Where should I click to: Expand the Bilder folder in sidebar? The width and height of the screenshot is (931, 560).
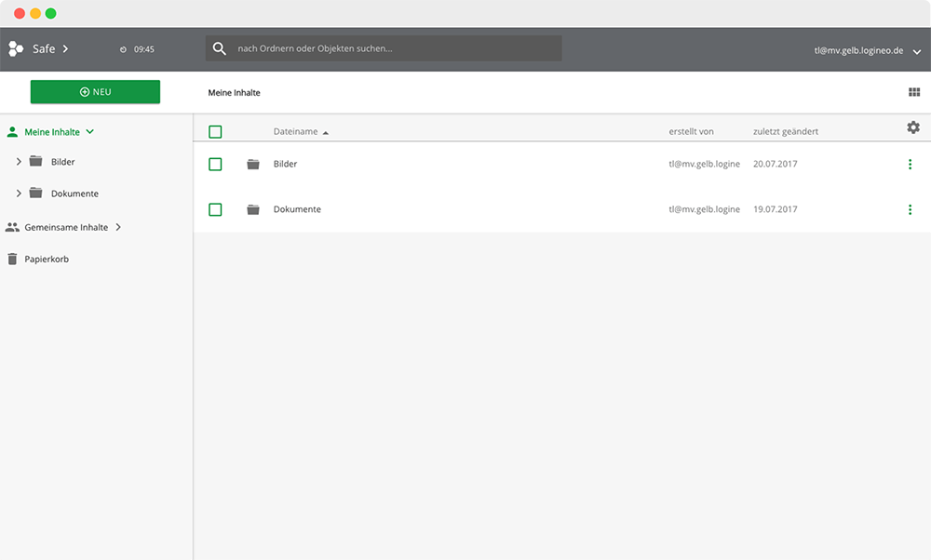pyautogui.click(x=19, y=162)
